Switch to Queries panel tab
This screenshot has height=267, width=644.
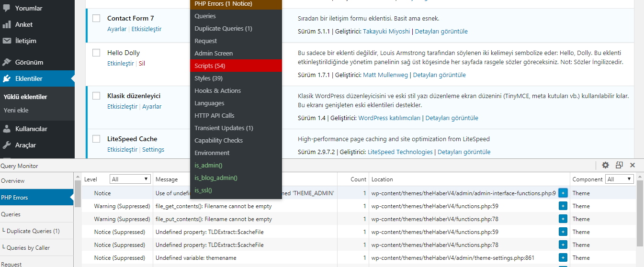(x=36, y=214)
